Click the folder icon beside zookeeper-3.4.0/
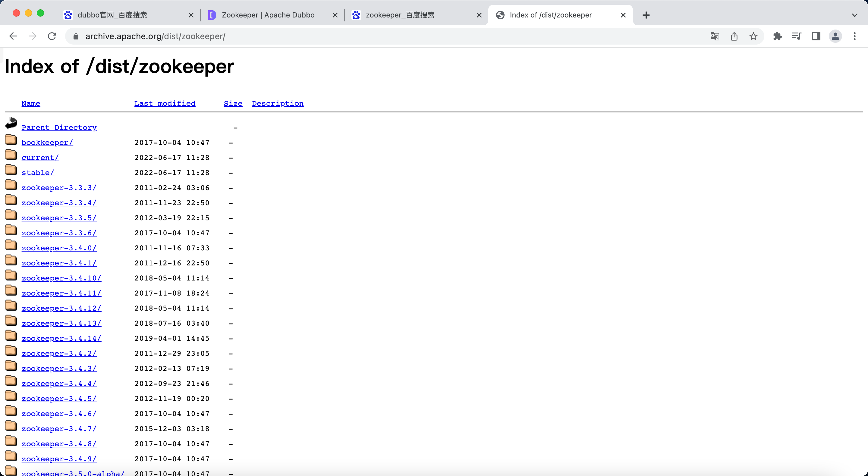The width and height of the screenshot is (868, 476). click(x=11, y=245)
